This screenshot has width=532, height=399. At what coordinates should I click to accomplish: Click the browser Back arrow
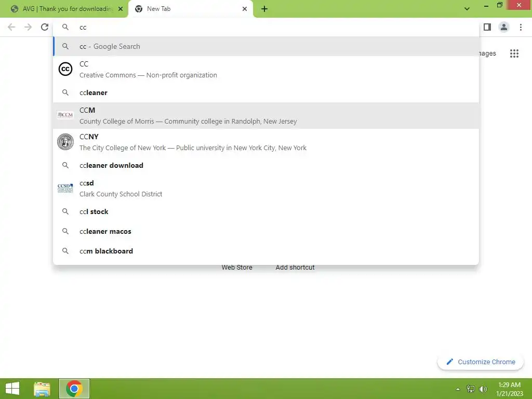pyautogui.click(x=11, y=27)
